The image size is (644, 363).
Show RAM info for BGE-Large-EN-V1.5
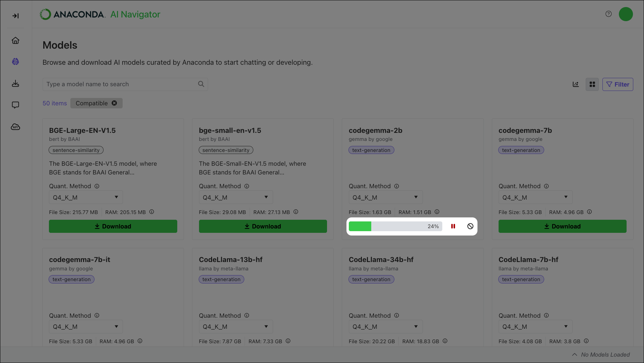(x=152, y=212)
